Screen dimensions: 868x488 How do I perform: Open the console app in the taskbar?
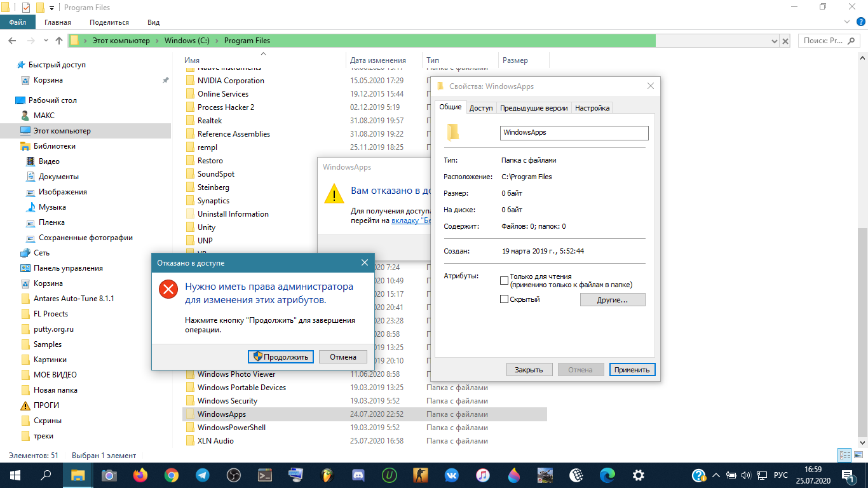pyautogui.click(x=265, y=475)
